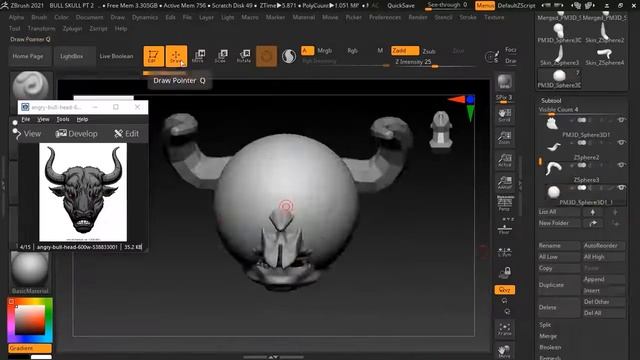Toggle the Mrgb mode
The image size is (640, 360).
(324, 51)
